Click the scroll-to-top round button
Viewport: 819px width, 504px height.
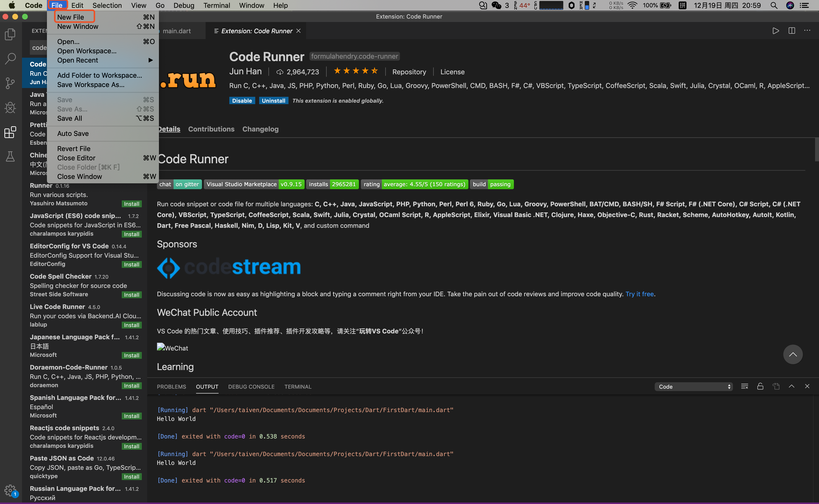pos(793,354)
